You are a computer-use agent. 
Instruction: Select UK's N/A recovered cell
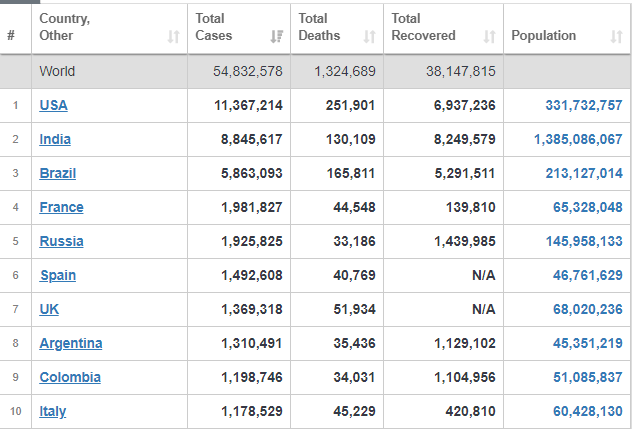coord(484,309)
